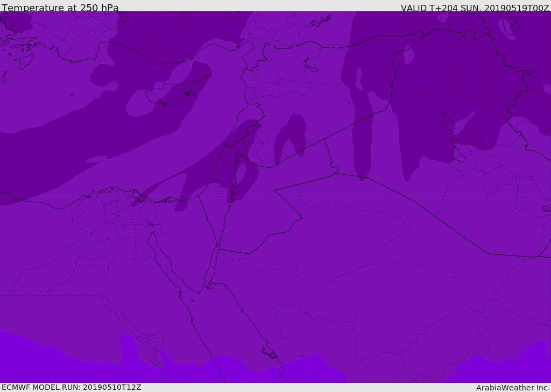
Task: Click the 'Temperature at 250 hPa' title
Action: (x=60, y=8)
